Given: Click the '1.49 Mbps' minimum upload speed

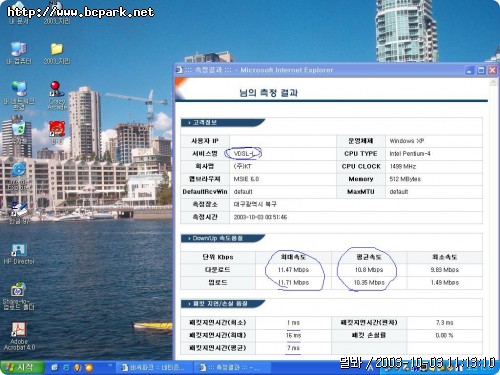Looking at the screenshot, I should [445, 283].
